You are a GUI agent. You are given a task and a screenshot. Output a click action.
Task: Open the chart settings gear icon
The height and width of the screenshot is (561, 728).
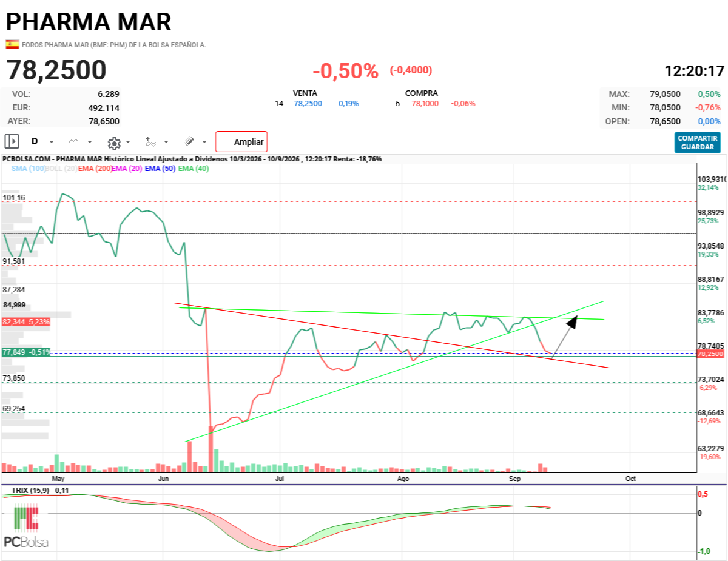pos(113,143)
